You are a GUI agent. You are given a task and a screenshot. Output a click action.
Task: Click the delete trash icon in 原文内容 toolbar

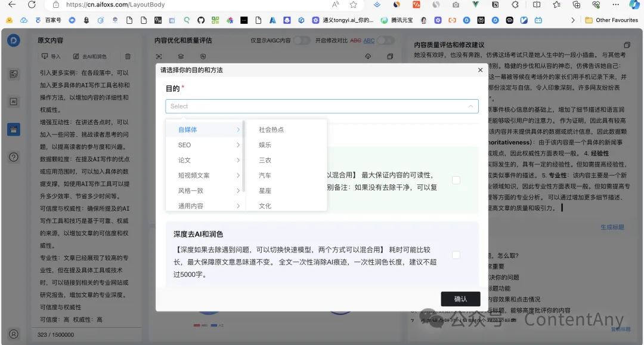(x=128, y=57)
